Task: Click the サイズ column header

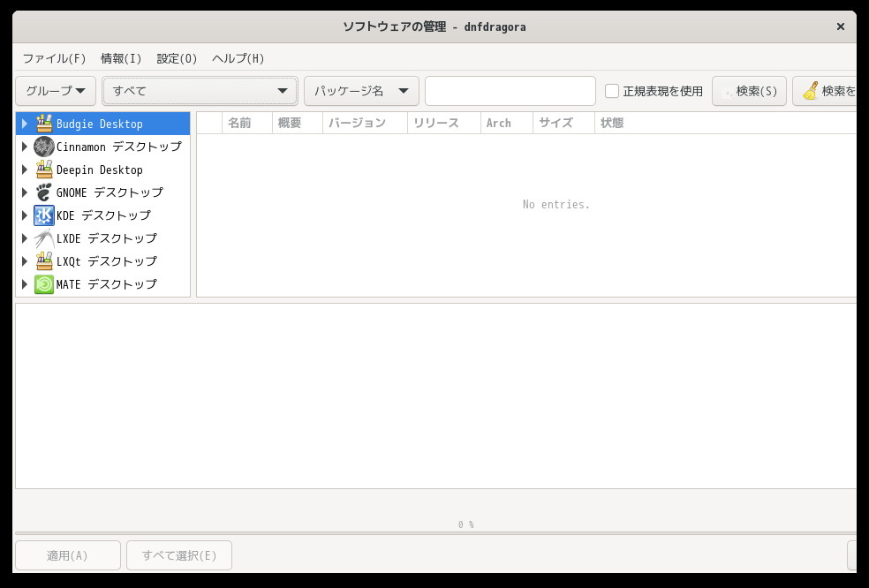Action: point(563,123)
